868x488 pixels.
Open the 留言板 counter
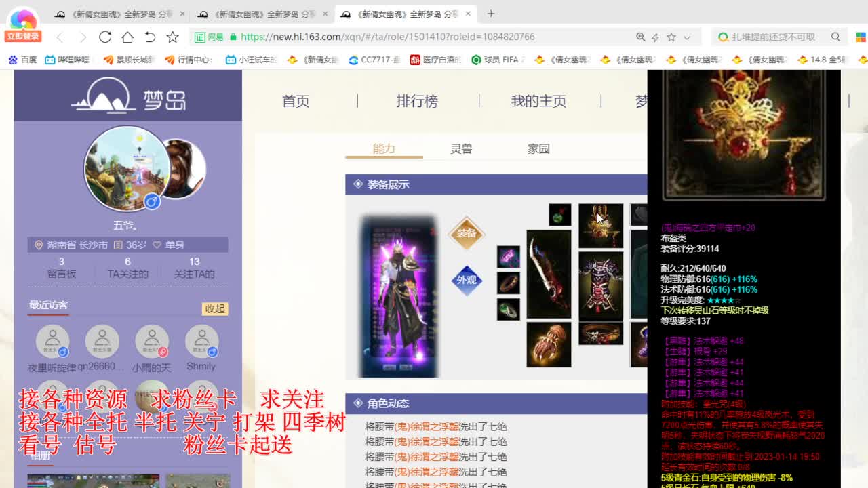62,268
